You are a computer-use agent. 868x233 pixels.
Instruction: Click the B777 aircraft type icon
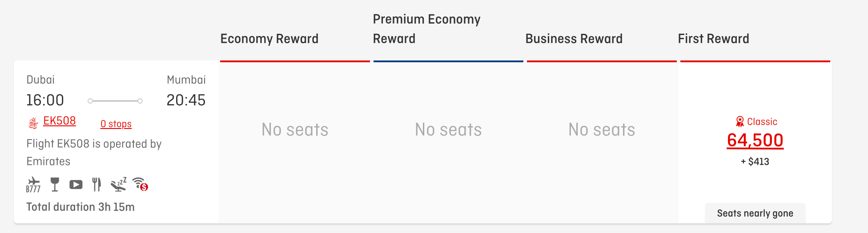pos(33,185)
